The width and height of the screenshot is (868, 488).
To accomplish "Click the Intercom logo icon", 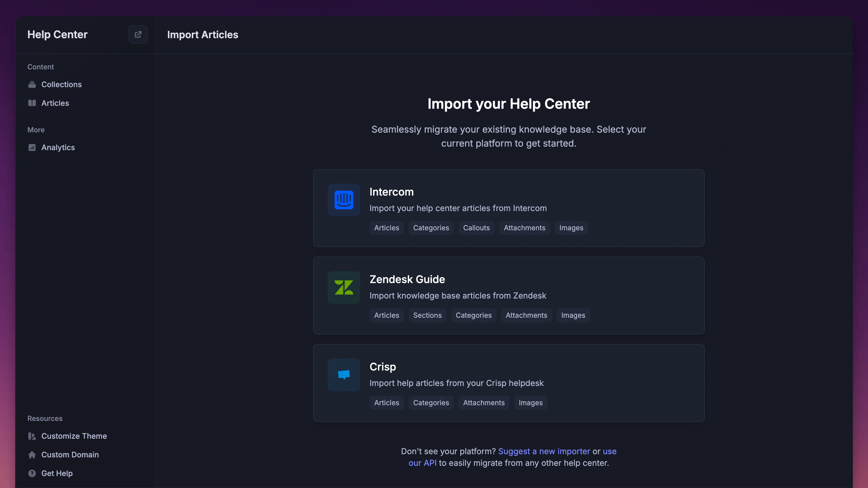I will click(x=344, y=200).
